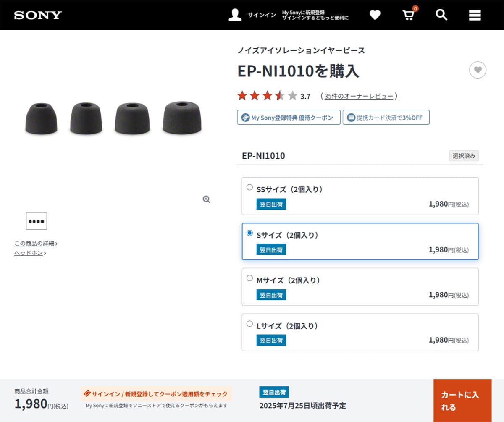Open the ヘッドホン category link

pos(30,253)
